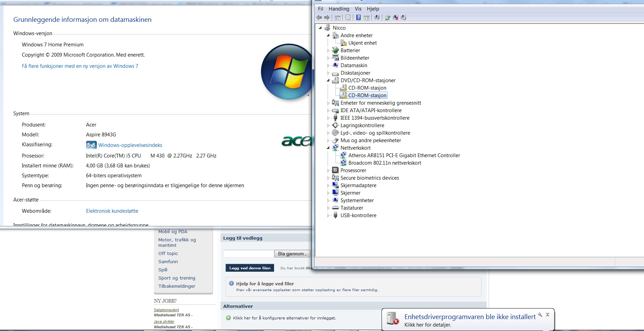Open Elektronisk kundestøtte link
The width and height of the screenshot is (644, 331).
tap(112, 211)
